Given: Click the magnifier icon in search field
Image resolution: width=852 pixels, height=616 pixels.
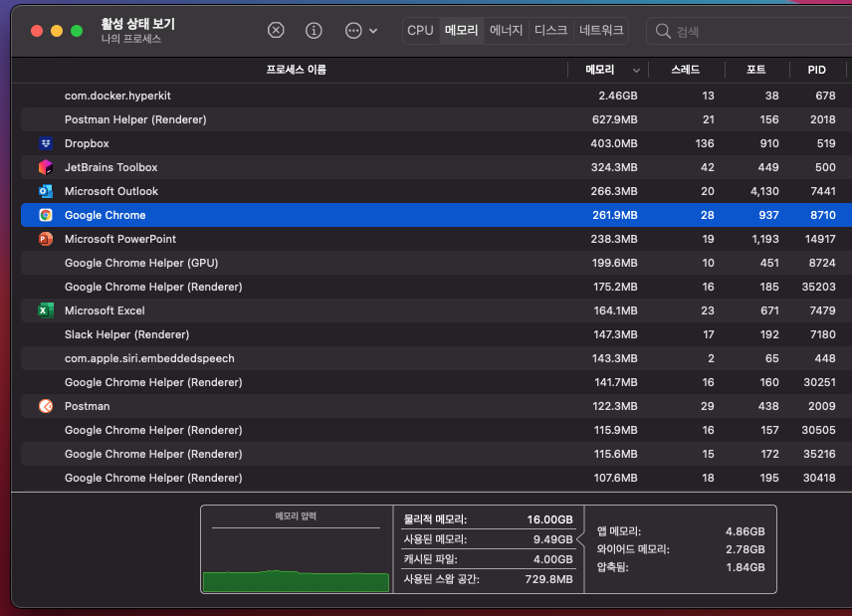Looking at the screenshot, I should tap(662, 31).
